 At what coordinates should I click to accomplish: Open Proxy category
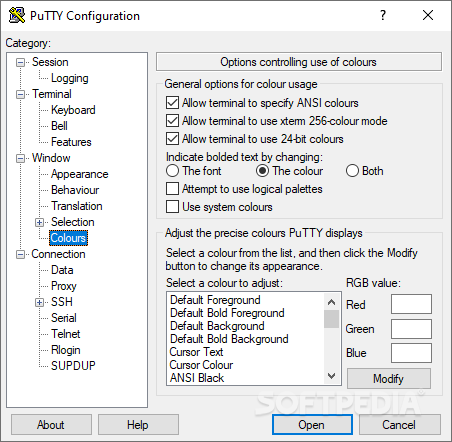[x=64, y=286]
